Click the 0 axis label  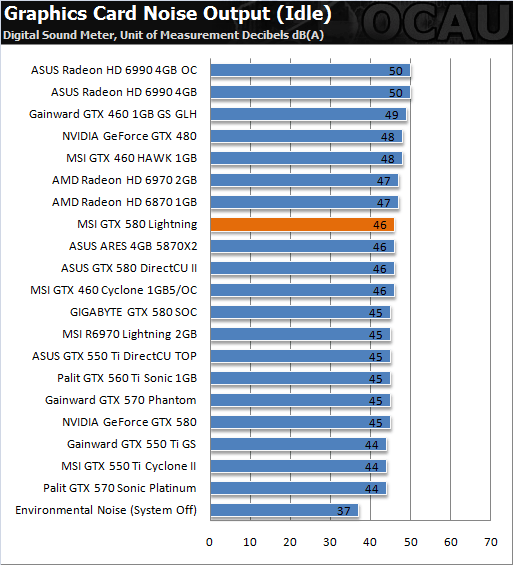(209, 542)
